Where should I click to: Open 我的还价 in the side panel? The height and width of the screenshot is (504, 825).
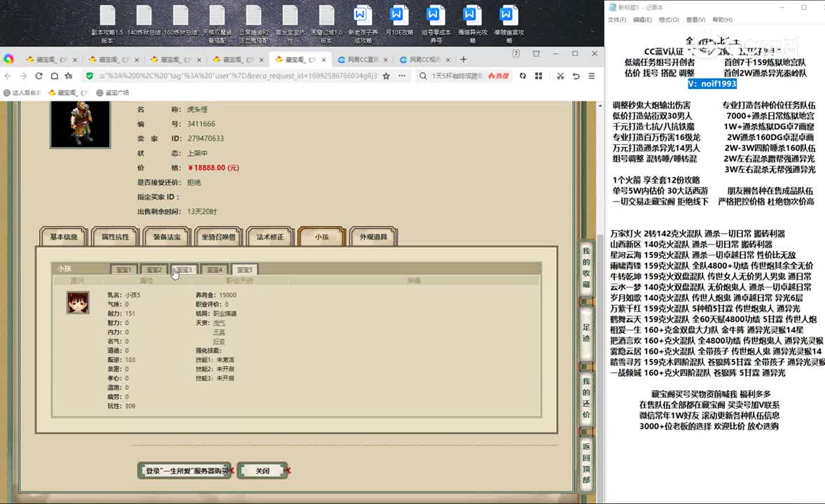586,398
